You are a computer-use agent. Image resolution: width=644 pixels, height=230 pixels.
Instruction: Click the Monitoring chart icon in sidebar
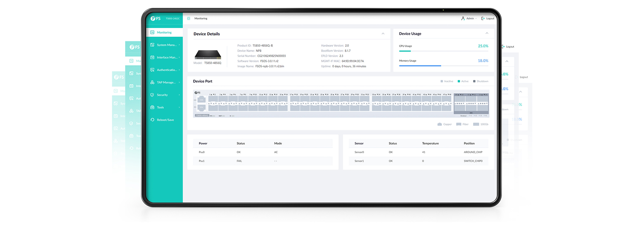(x=152, y=32)
